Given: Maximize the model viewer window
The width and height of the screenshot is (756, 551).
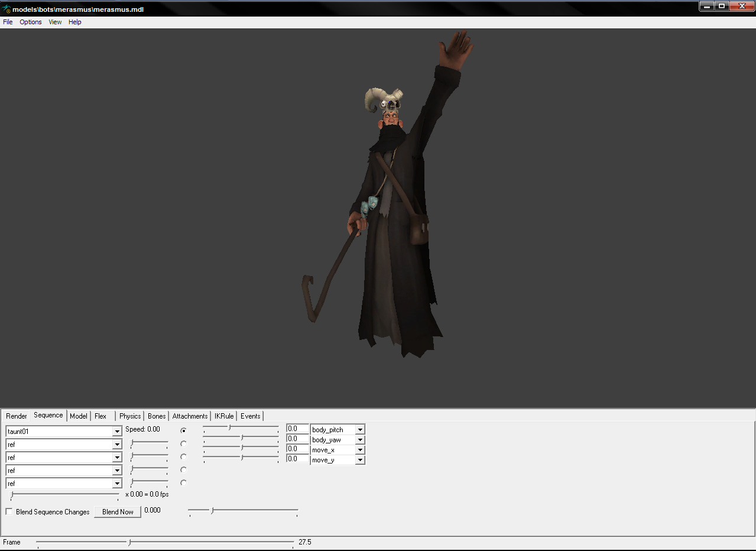Looking at the screenshot, I should 722,6.
